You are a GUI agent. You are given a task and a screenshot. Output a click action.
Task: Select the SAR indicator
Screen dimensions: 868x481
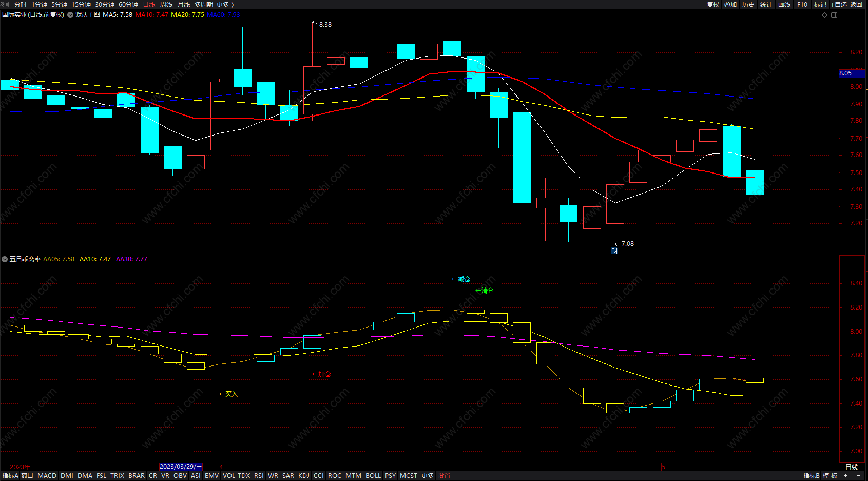pos(288,476)
